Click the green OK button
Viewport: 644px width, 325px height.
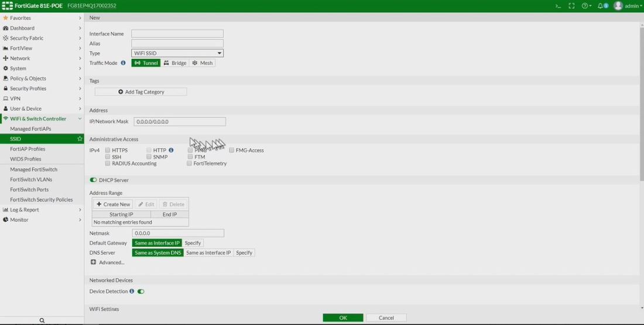[x=342, y=317]
